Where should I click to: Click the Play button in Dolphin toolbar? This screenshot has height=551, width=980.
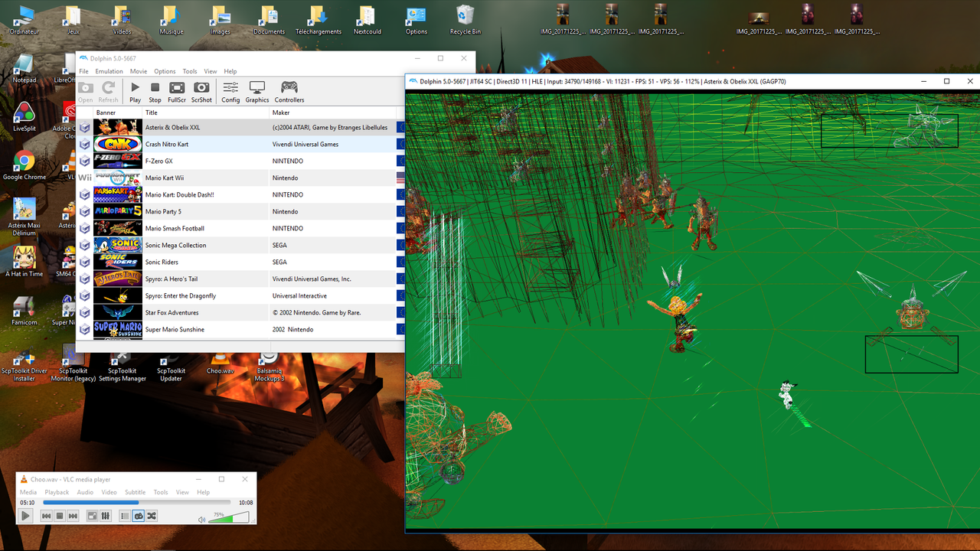click(x=135, y=92)
